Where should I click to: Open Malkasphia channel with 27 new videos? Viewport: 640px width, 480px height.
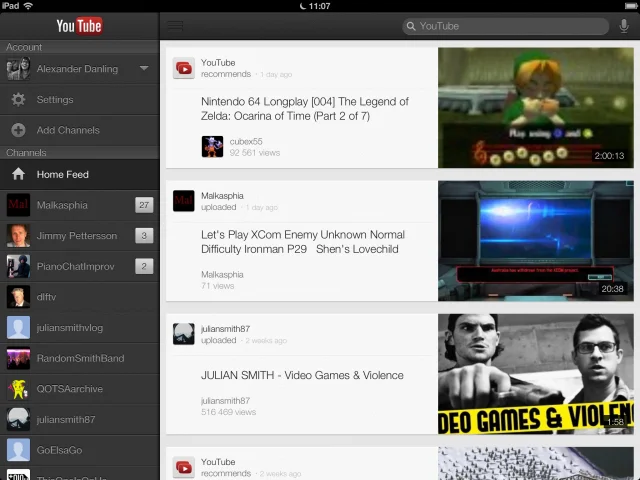pos(62,205)
